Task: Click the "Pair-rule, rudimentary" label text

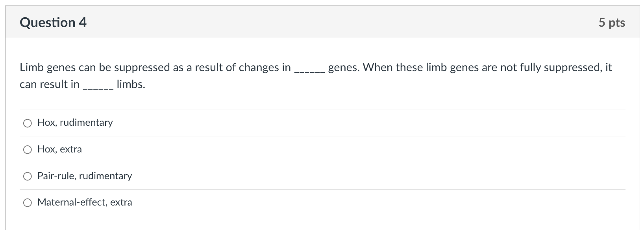Action: [x=85, y=176]
